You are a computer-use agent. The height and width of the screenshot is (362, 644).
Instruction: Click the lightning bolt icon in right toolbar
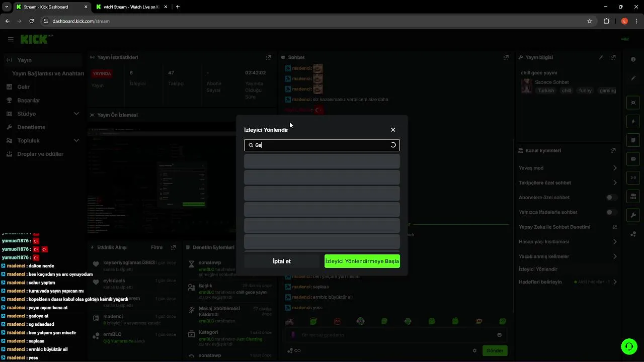pyautogui.click(x=633, y=121)
